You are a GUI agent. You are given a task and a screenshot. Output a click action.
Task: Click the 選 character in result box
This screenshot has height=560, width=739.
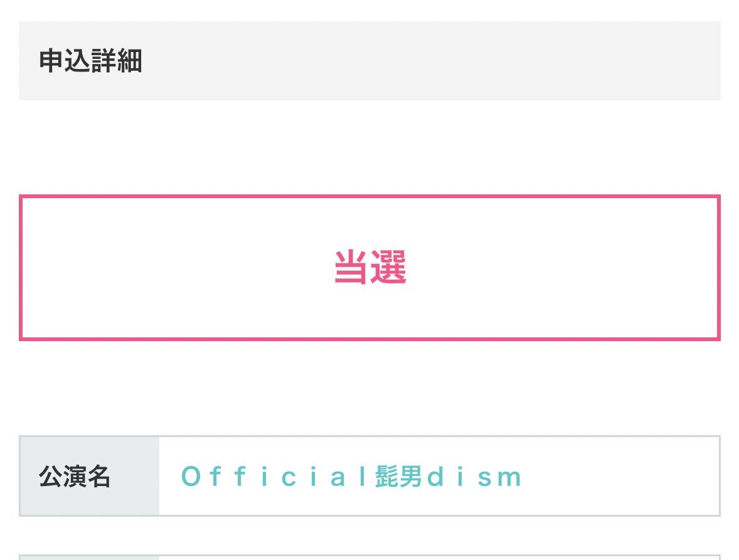point(388,268)
